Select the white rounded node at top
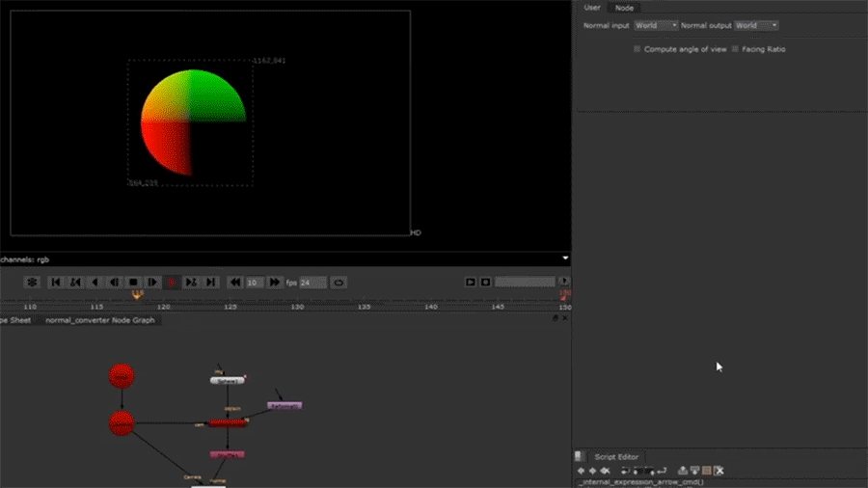Screen dimensions: 868x488 click(227, 381)
